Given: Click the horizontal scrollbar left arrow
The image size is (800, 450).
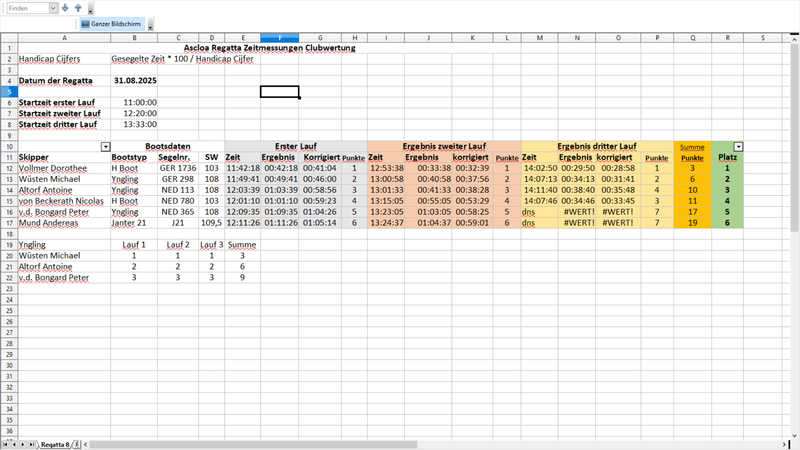Looking at the screenshot, I should pyautogui.click(x=85, y=444).
